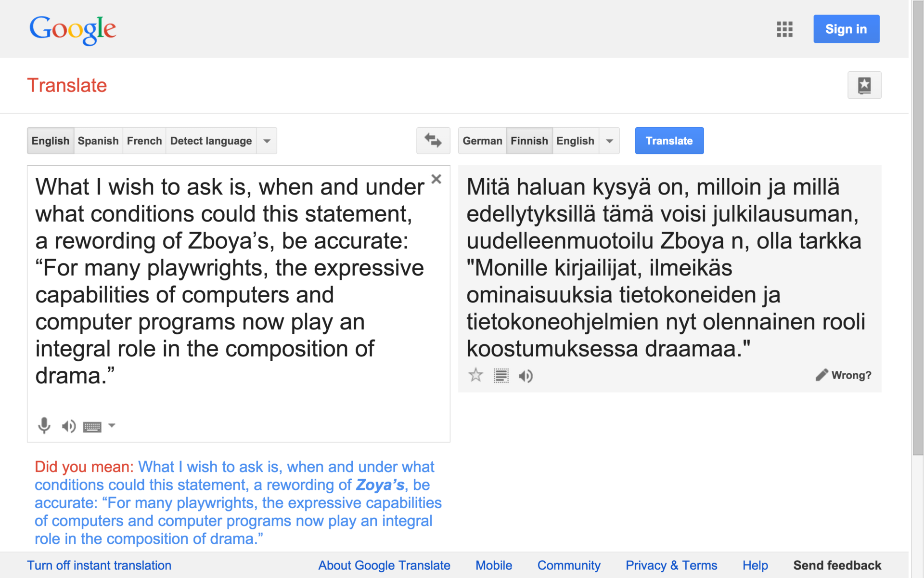924x578 pixels.
Task: Open the Google apps grid icon
Action: pos(784,29)
